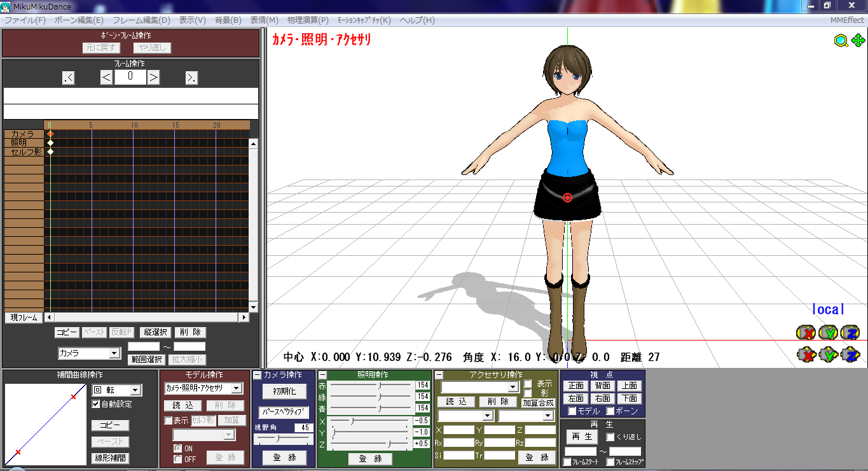Open the ファイル(F) menu
This screenshot has height=471, width=868.
tap(25, 20)
